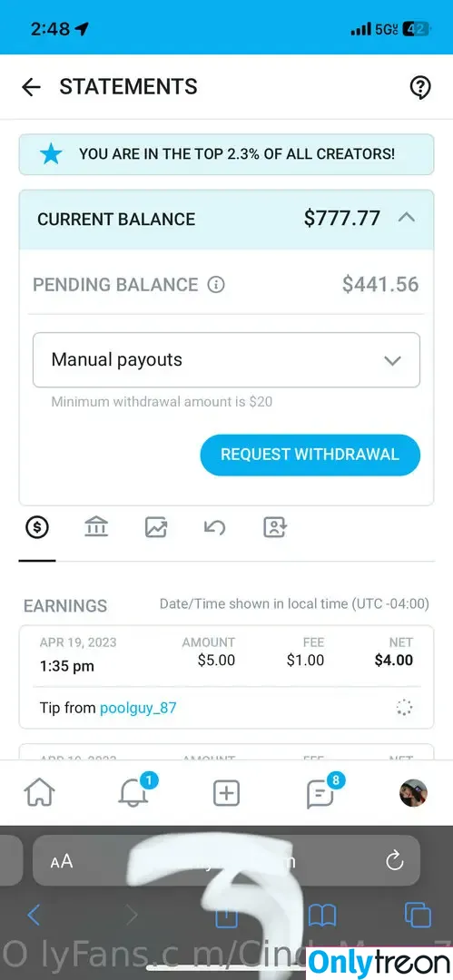Image resolution: width=453 pixels, height=980 pixels.
Task: Go to the Home feed icon
Action: click(39, 794)
